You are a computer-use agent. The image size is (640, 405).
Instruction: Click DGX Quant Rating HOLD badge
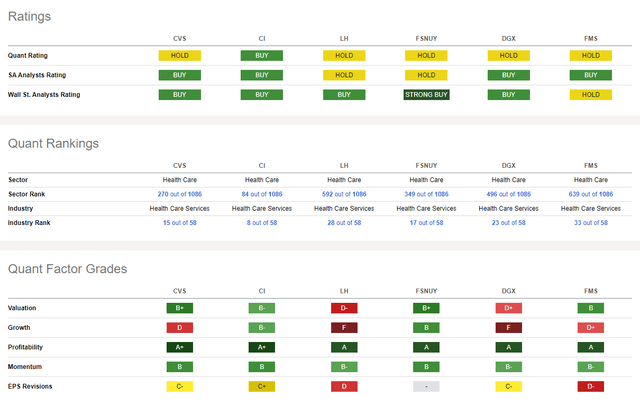tap(509, 56)
